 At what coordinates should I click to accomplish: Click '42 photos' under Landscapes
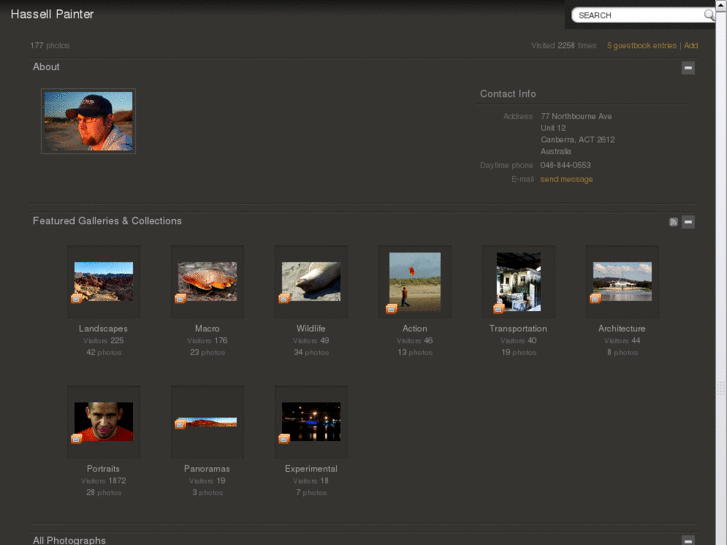coord(103,353)
